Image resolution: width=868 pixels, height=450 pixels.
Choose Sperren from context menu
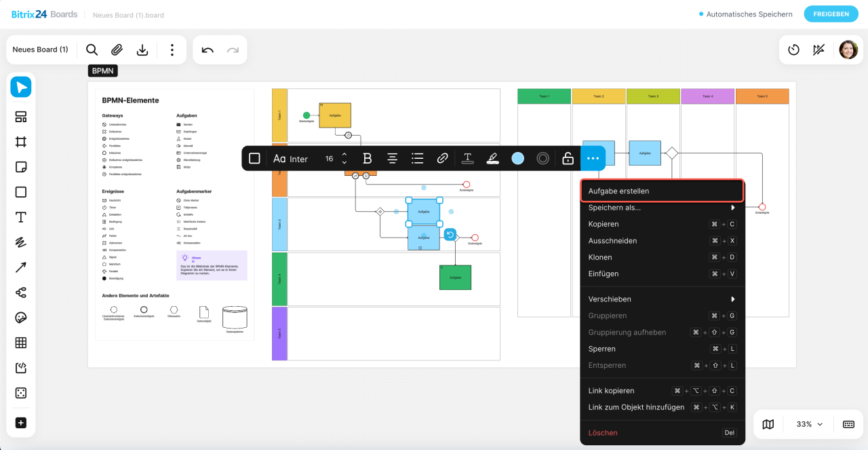pos(663,349)
